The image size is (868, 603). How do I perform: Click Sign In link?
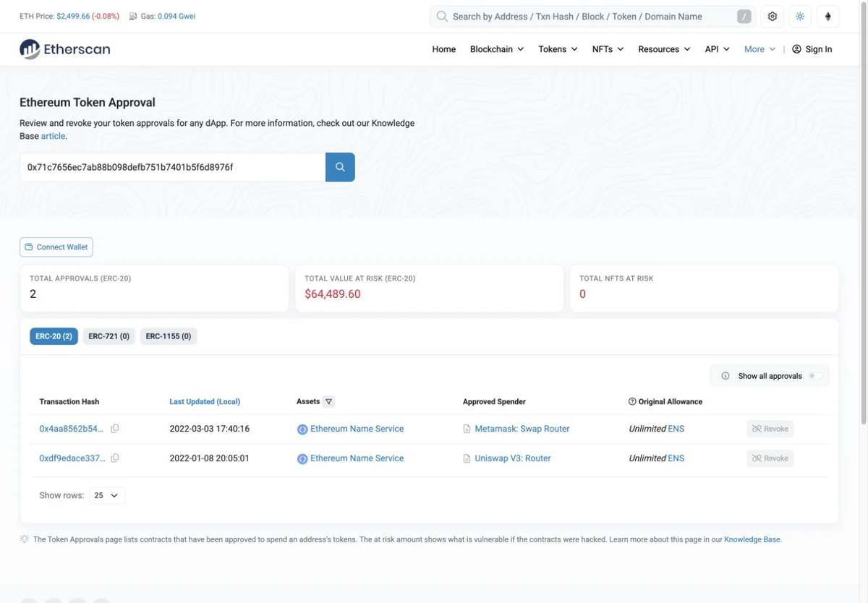pyautogui.click(x=819, y=49)
